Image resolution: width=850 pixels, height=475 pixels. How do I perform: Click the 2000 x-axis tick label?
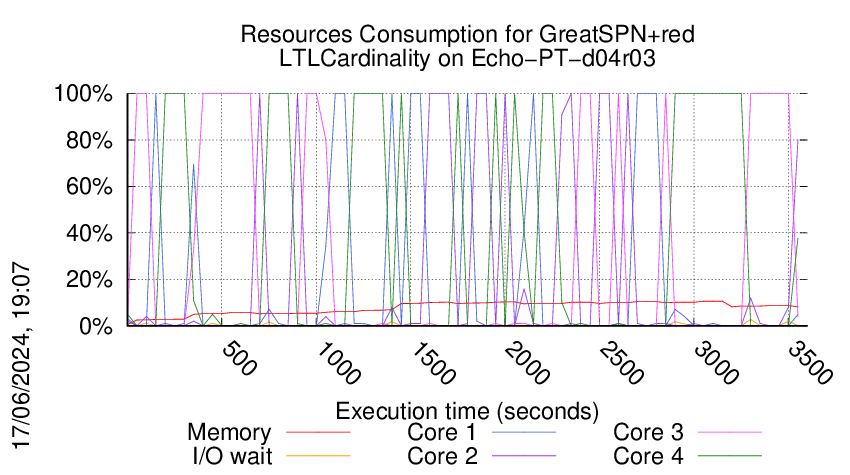(x=526, y=363)
